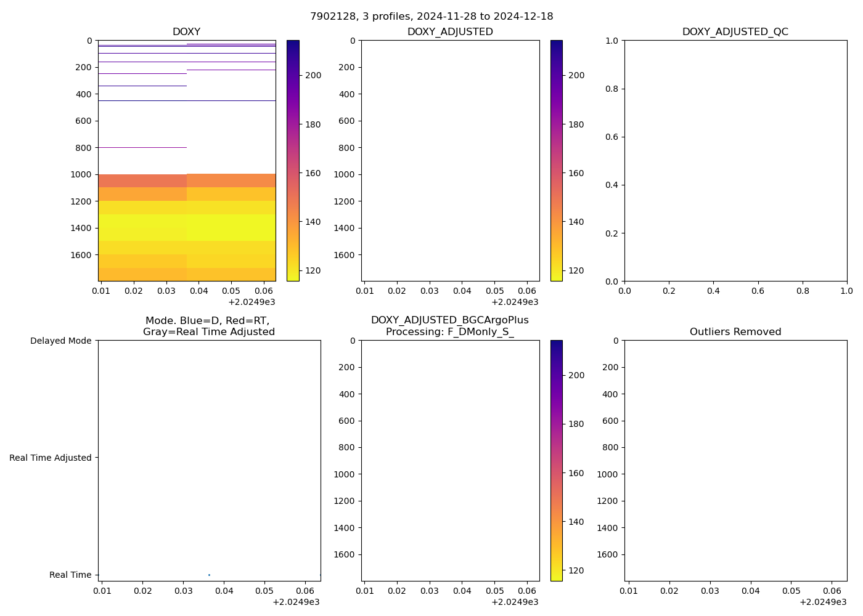This screenshot has height=616, width=863.
Task: Click the +2.0249e3 offset under DOXY plot
Action: tap(252, 302)
